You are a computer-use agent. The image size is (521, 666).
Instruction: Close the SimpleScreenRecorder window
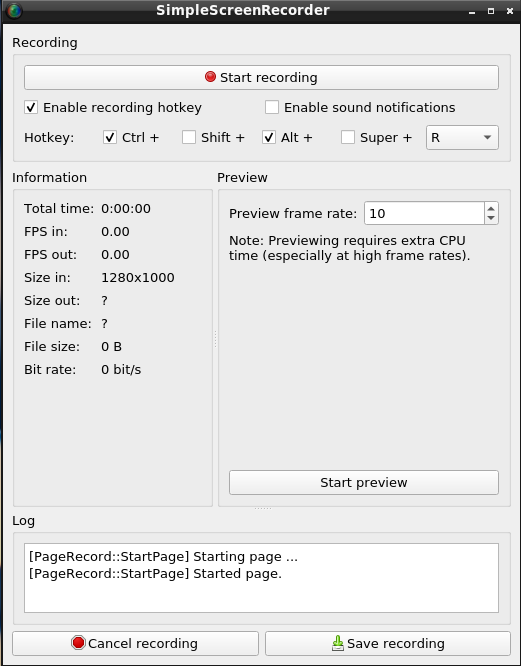pyautogui.click(x=510, y=11)
